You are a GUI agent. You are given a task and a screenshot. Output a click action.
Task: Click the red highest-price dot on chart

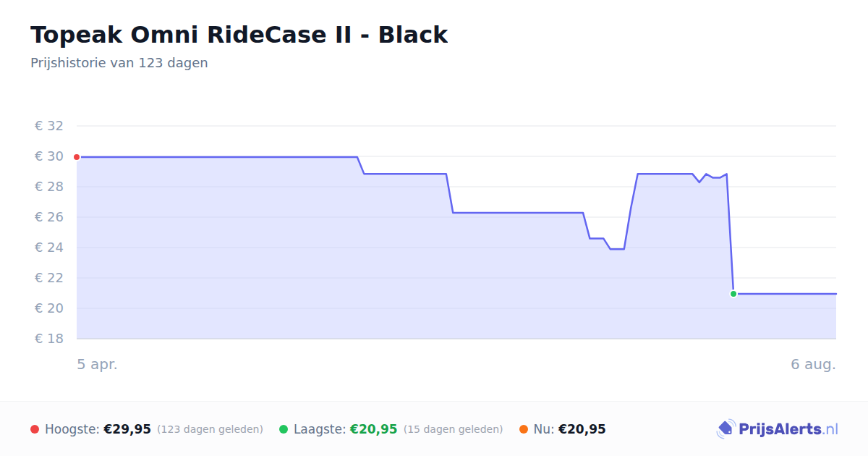77,157
